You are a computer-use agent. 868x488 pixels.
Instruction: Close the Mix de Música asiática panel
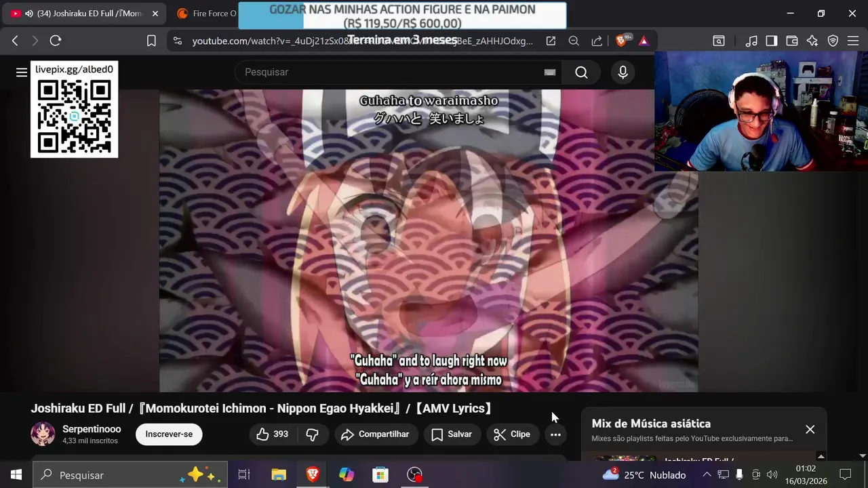coord(810,429)
